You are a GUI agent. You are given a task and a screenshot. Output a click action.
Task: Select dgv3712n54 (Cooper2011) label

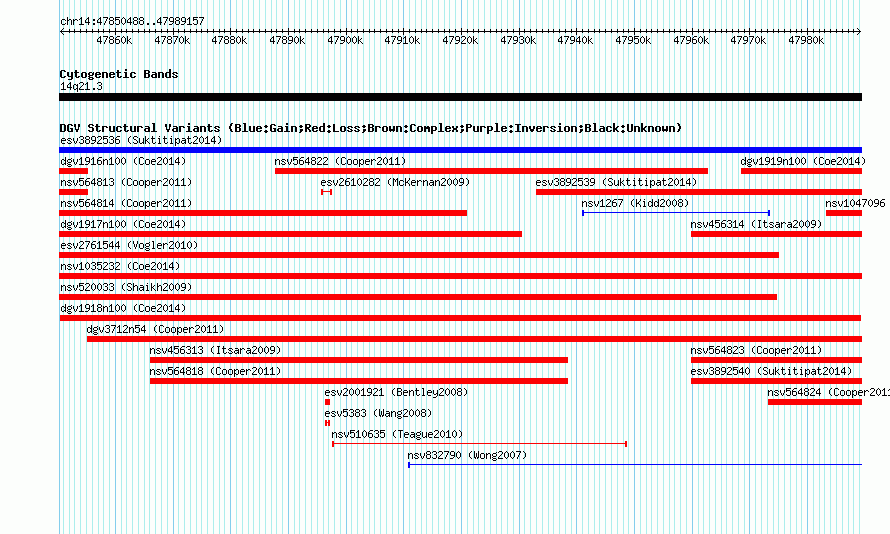coord(155,329)
